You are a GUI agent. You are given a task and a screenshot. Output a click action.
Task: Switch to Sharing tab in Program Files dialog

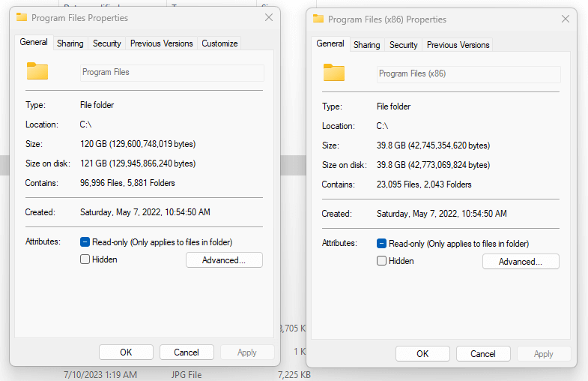(70, 43)
